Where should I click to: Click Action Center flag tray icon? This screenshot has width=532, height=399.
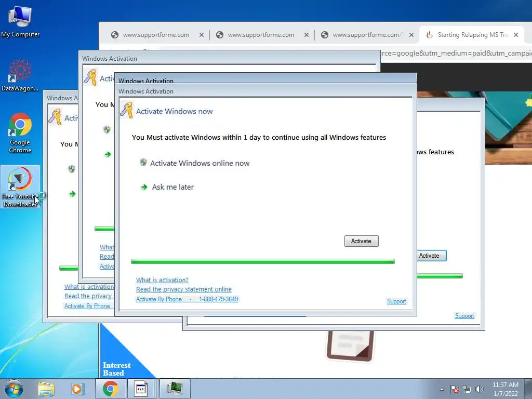(x=455, y=389)
